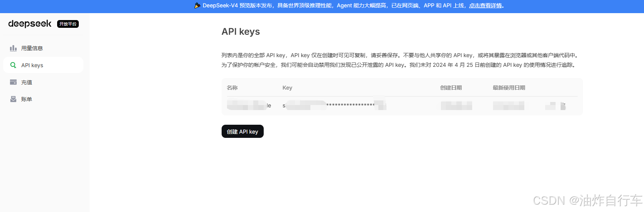Screen dimensions: 644x212
Task: Click the magnifier icon beside API keys
Action: coord(13,65)
